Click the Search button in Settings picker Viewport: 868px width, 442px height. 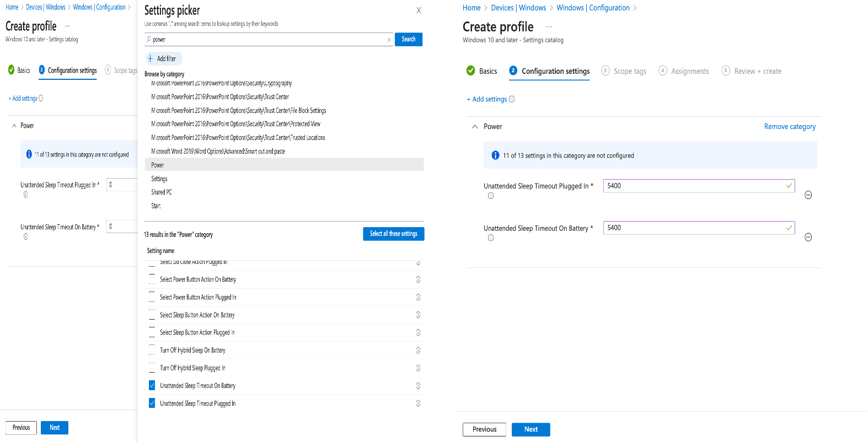coord(409,39)
